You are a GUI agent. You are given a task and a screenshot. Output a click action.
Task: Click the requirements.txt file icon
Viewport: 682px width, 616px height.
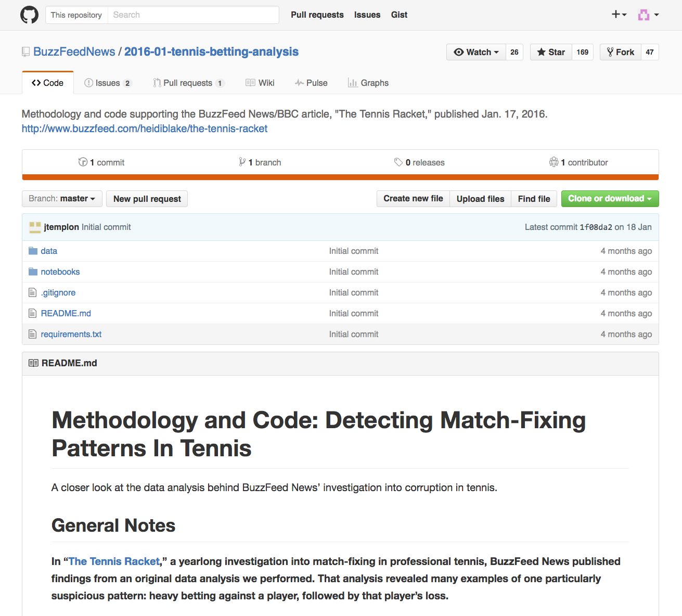(33, 335)
